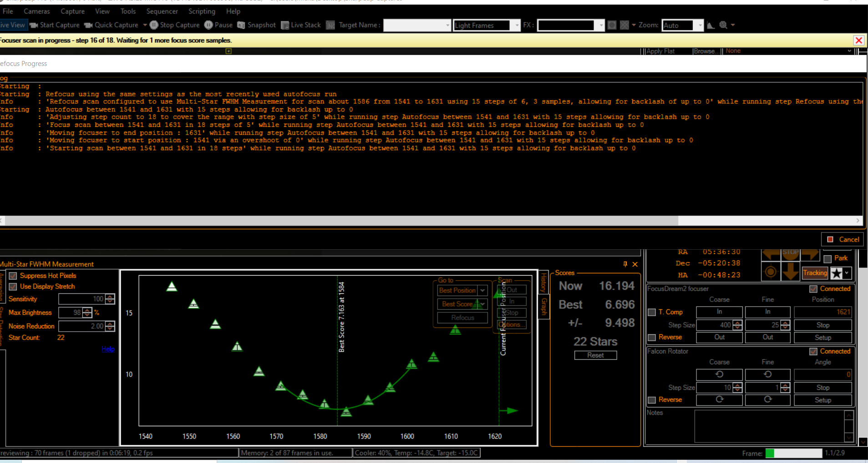This screenshot has width=868, height=463.
Task: Click the Live View toolbar button
Action: coord(13,25)
